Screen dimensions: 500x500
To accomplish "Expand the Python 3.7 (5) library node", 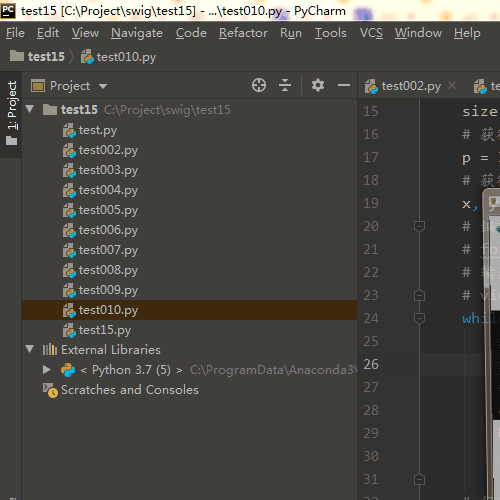I will click(x=47, y=369).
